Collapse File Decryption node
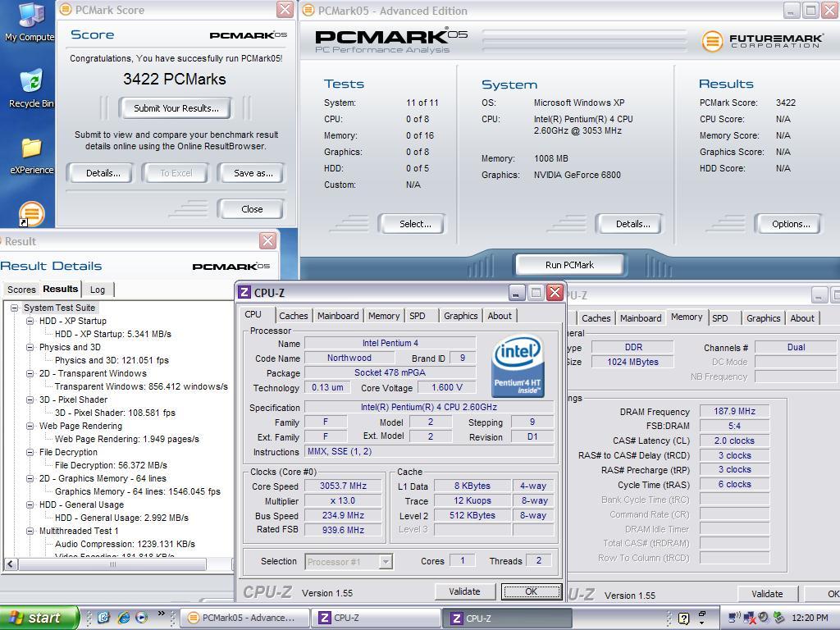 30,452
